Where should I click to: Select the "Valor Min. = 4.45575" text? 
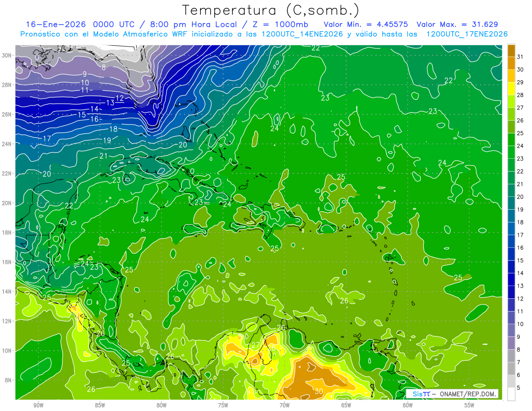tap(366, 24)
